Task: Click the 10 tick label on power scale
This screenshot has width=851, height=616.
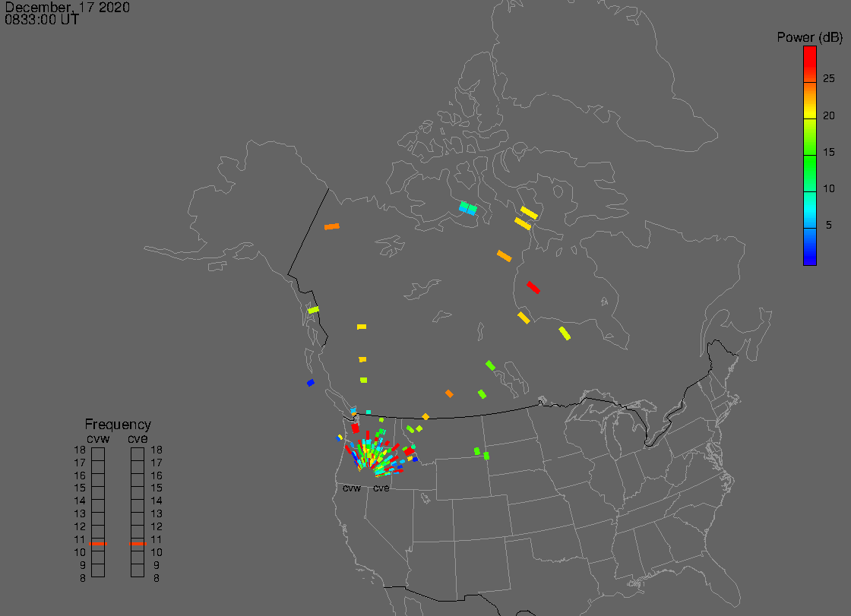Action: coord(829,188)
